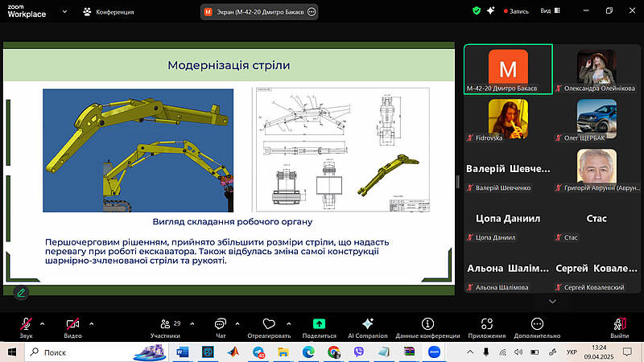Select the Стас participant tile
The image size is (644, 362).
click(x=597, y=219)
